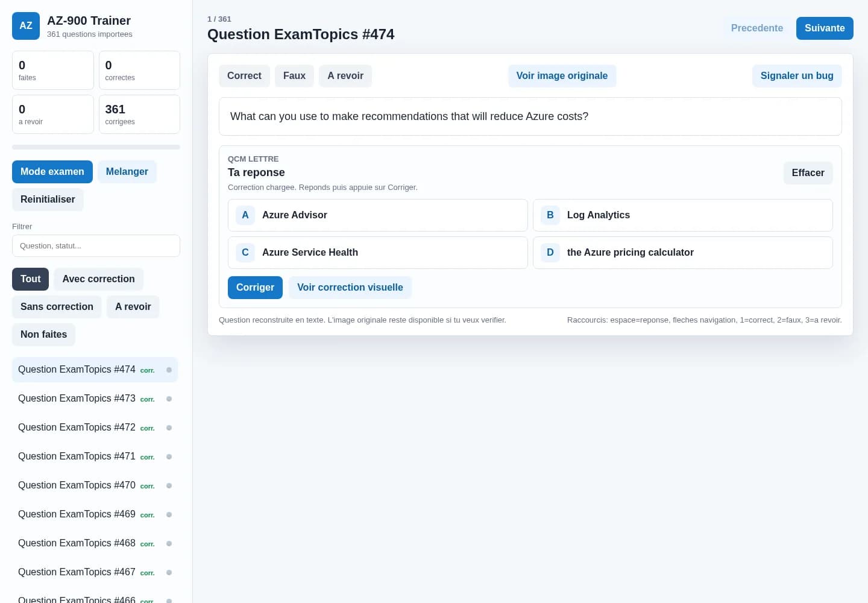This screenshot has height=603, width=868.
Task: Click the Question ExamTopics #474 heading
Action: (301, 34)
